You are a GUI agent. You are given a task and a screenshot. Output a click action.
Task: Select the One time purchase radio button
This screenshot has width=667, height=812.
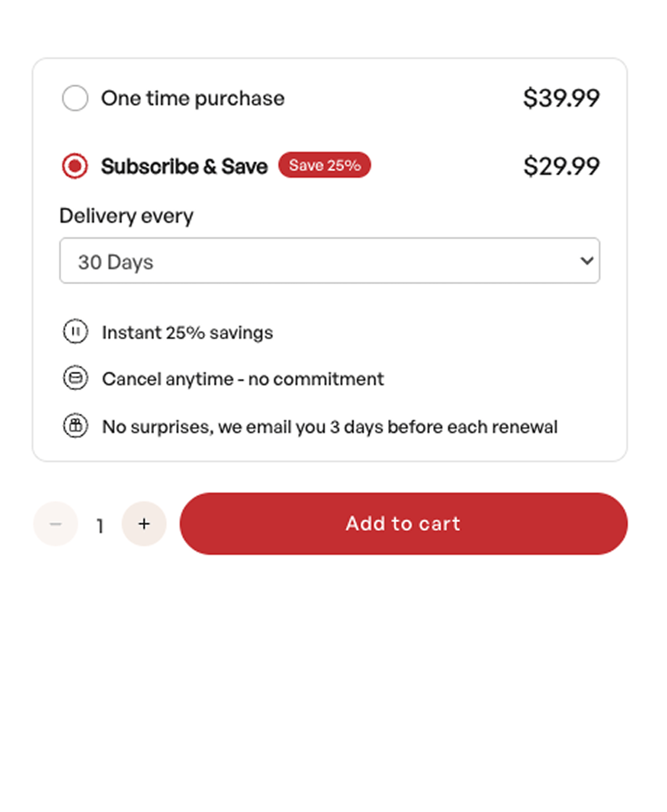[x=75, y=98]
